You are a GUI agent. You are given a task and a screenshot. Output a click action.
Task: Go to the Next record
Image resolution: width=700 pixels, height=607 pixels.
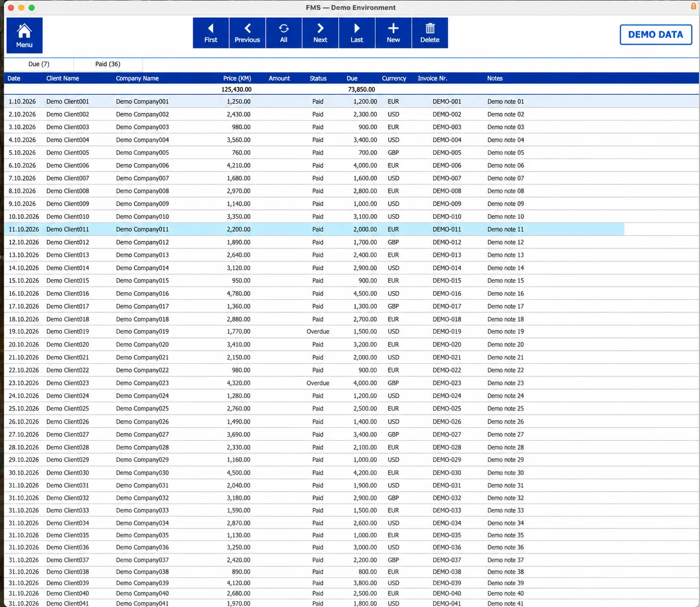(x=320, y=33)
